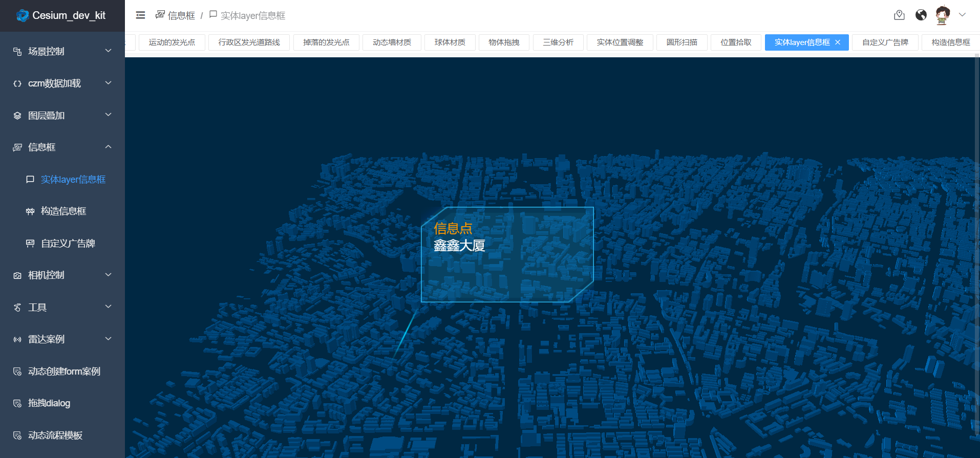Click the 图层叠加 layers icon
Screen dimensions: 980x458
(x=17, y=116)
